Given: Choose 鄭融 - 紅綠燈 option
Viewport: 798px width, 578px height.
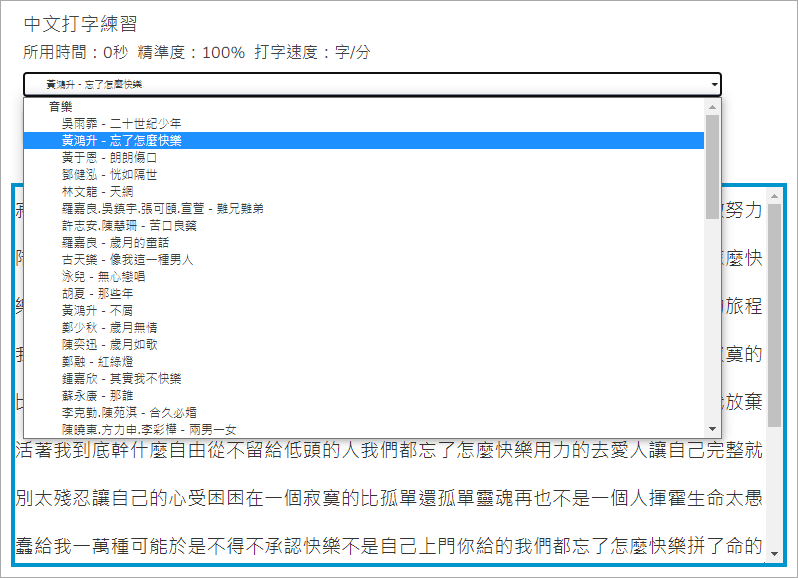Looking at the screenshot, I should [364, 362].
